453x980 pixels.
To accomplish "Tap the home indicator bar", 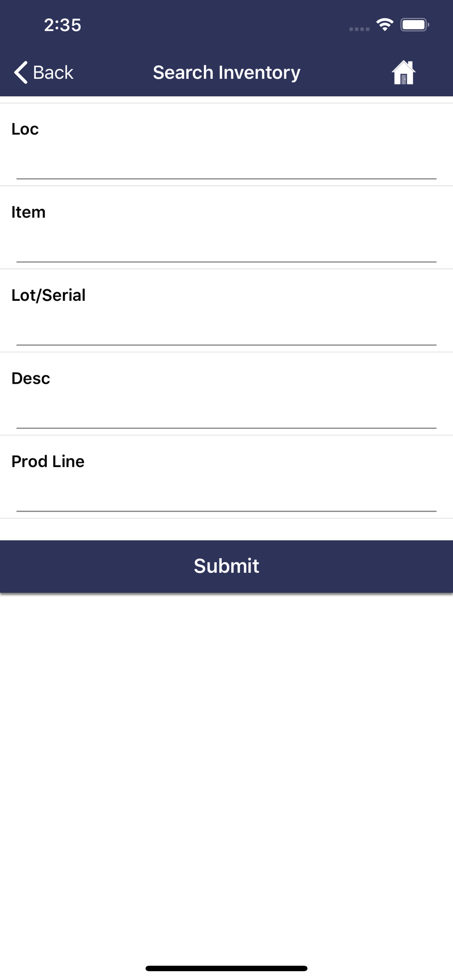I will pos(226,968).
